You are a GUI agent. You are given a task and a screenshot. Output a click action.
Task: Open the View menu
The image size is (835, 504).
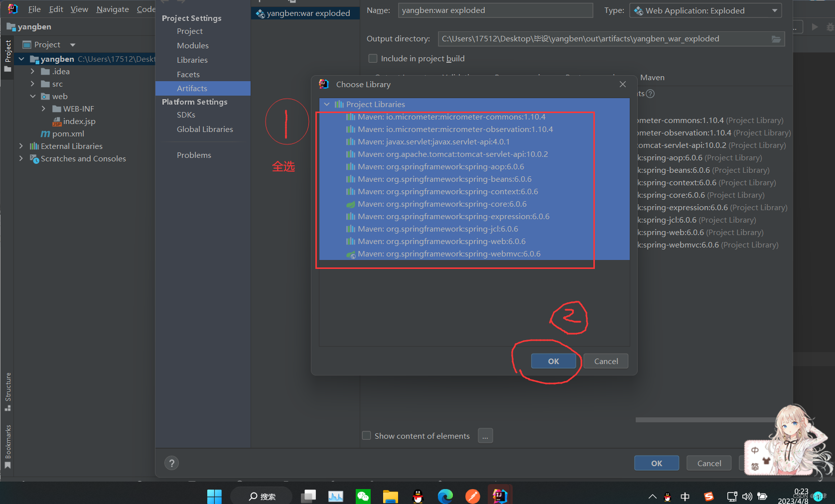pos(79,9)
